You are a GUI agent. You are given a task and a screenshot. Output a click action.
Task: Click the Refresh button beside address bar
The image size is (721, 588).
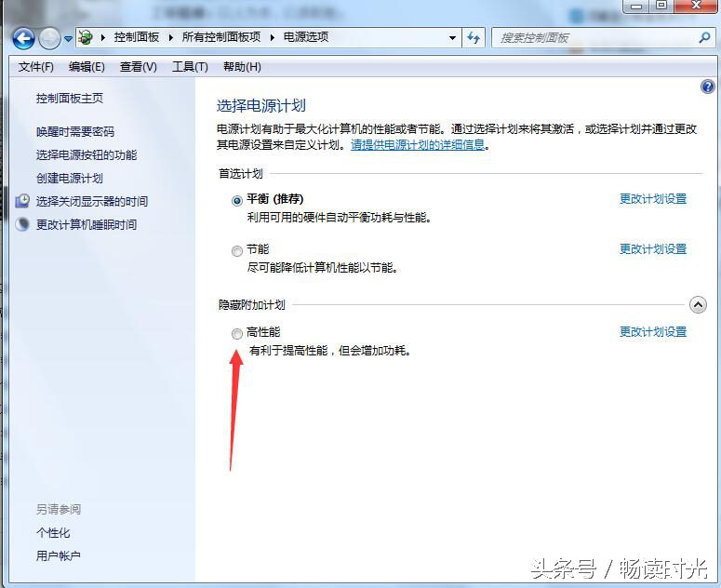[x=474, y=38]
